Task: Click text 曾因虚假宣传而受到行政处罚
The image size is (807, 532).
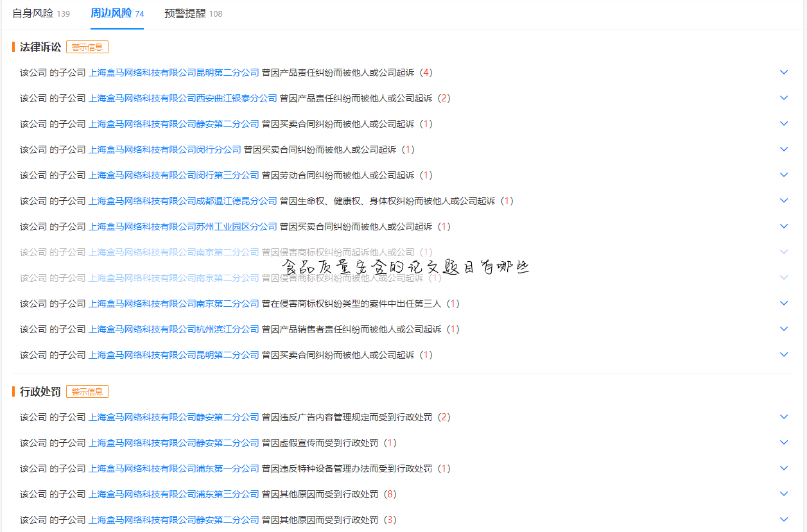Action: 320,443
